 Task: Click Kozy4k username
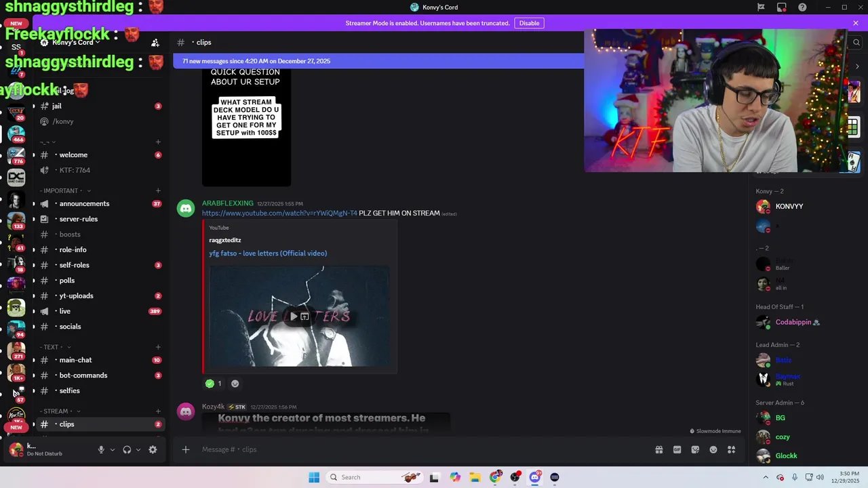coord(213,407)
